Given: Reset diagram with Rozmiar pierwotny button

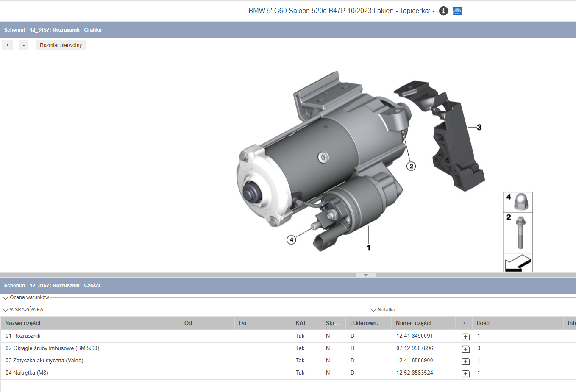Looking at the screenshot, I should (x=61, y=45).
